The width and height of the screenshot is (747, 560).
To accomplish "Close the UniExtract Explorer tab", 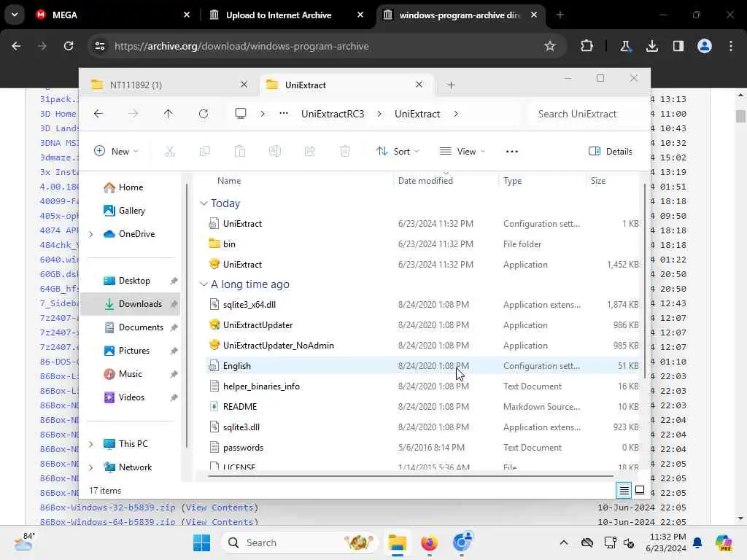I will pos(419,85).
